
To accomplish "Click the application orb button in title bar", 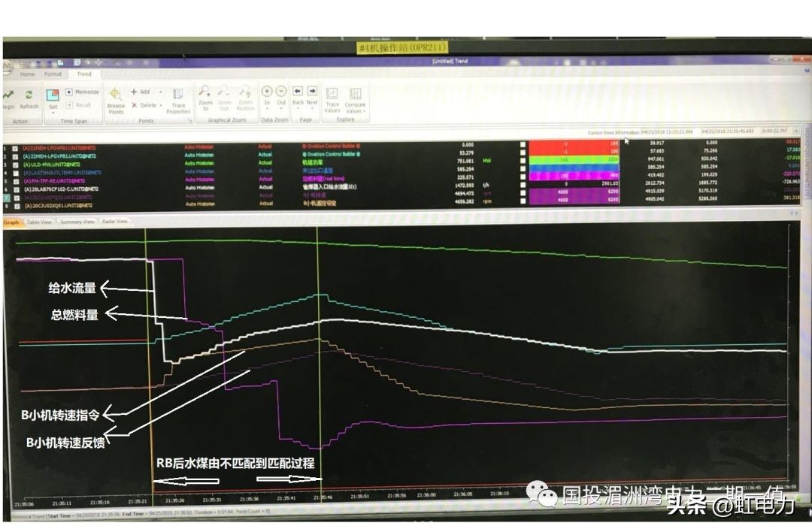I will (x=8, y=66).
